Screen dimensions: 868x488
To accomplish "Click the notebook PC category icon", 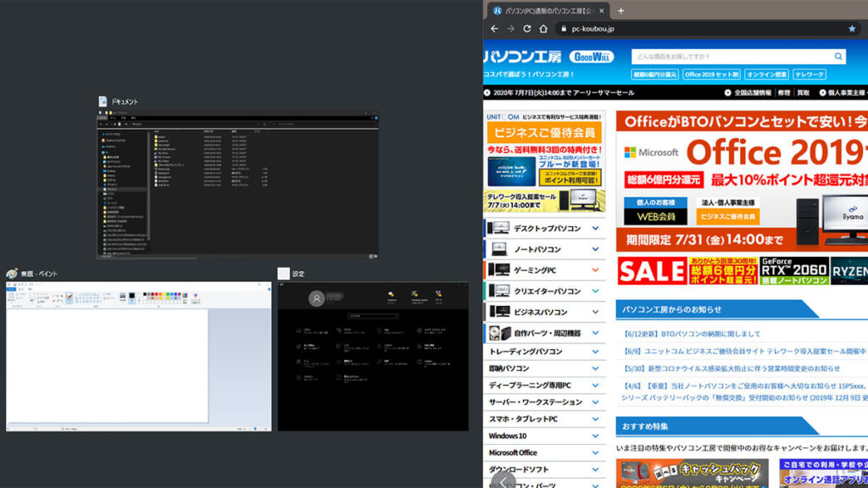I will 498,249.
